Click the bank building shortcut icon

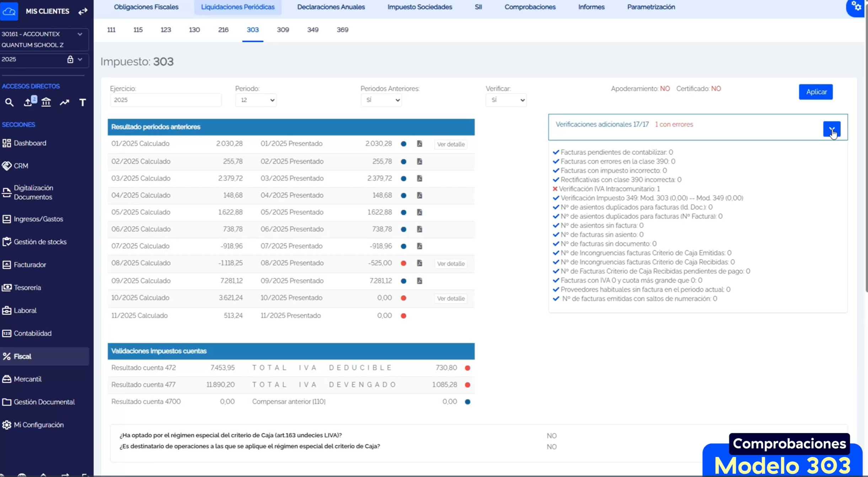[x=46, y=102]
